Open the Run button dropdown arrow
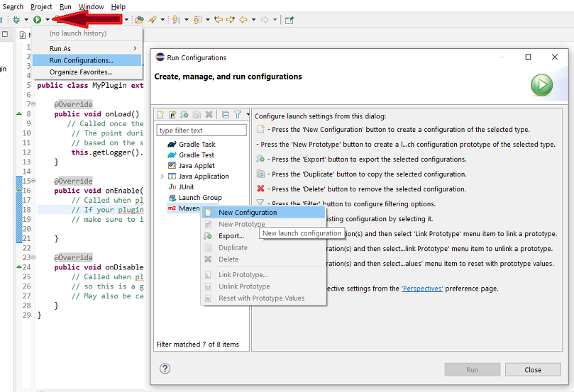574x392 pixels. click(48, 20)
